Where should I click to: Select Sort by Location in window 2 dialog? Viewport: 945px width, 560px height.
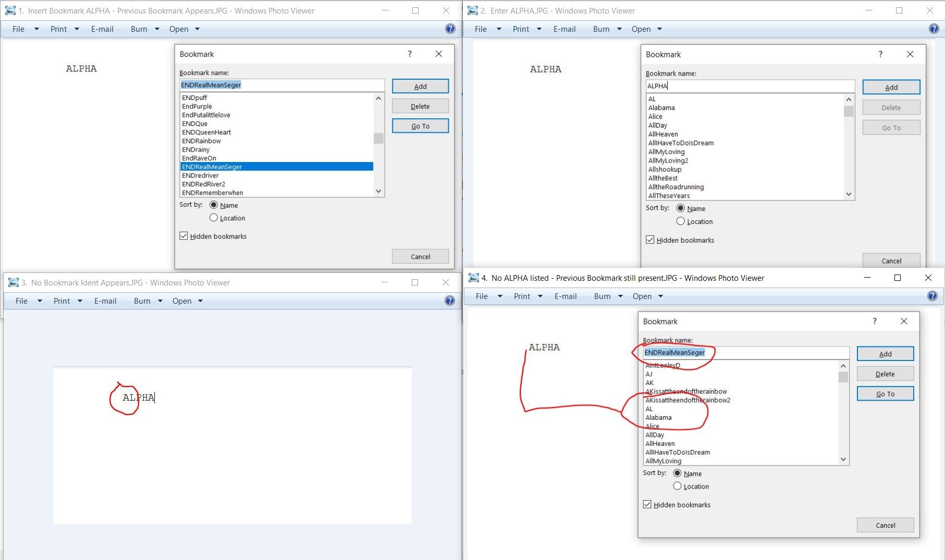pos(680,221)
